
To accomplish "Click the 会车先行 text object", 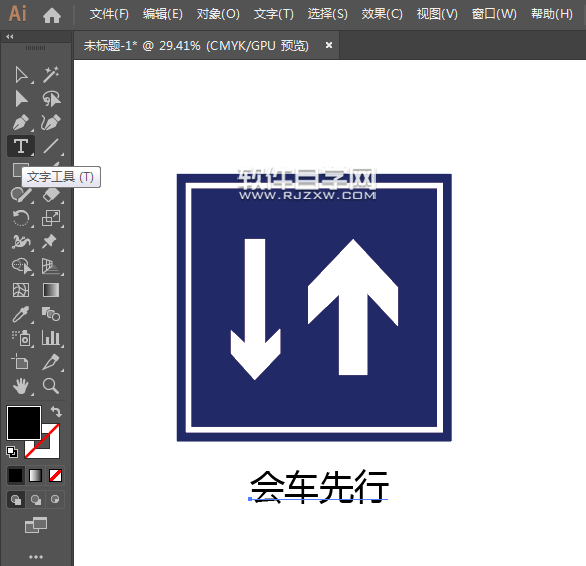I will (x=320, y=487).
